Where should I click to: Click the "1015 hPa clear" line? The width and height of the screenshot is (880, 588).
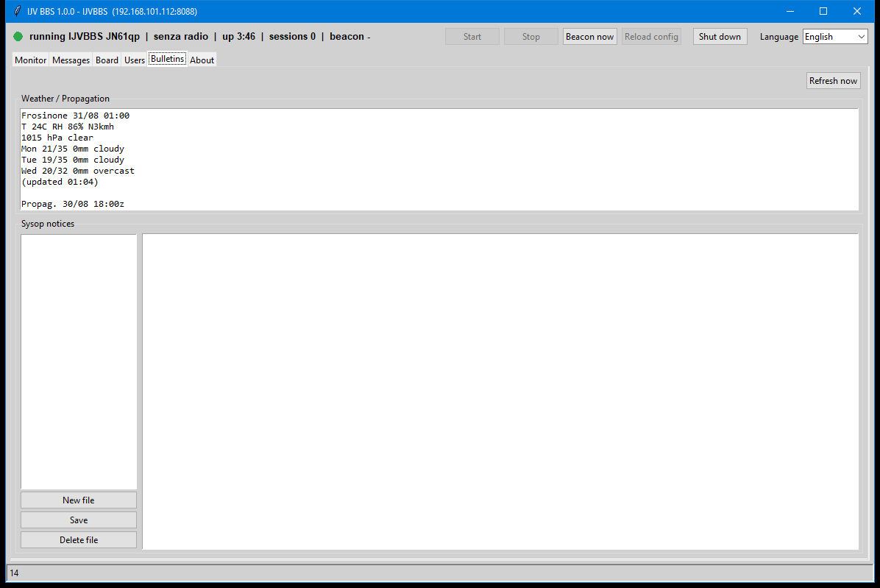[57, 138]
